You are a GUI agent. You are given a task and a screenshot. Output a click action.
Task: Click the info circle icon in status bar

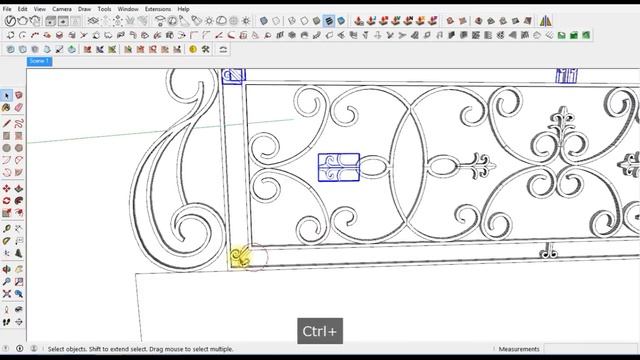tap(20, 349)
